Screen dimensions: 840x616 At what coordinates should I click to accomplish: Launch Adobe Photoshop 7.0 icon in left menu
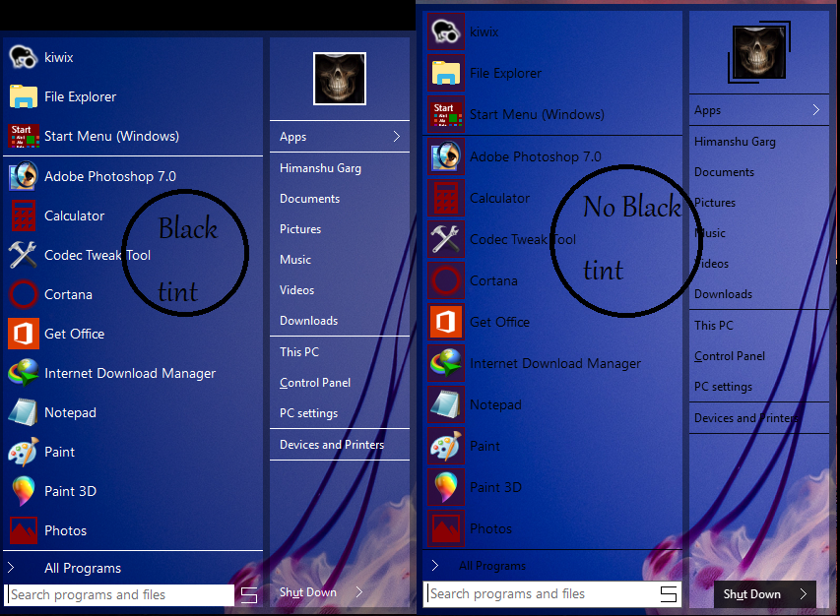(x=23, y=176)
